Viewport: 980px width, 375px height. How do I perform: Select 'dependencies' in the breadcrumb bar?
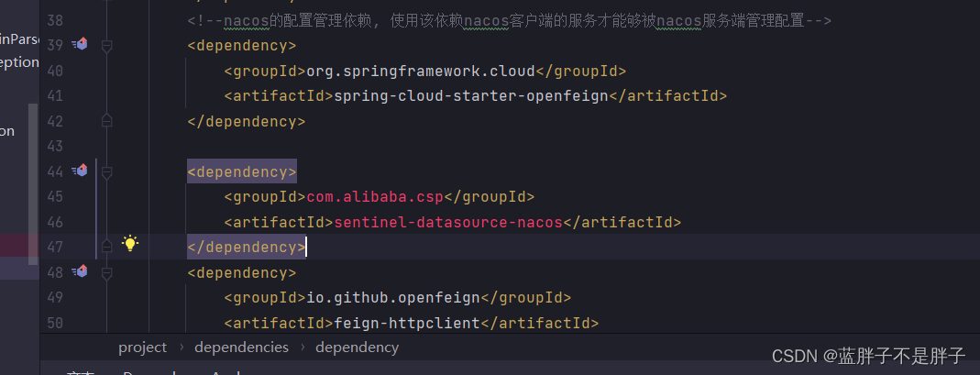[x=241, y=347]
